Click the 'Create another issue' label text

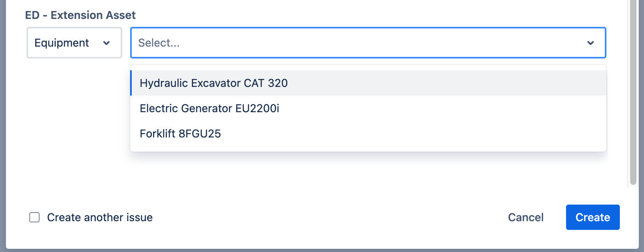point(100,217)
